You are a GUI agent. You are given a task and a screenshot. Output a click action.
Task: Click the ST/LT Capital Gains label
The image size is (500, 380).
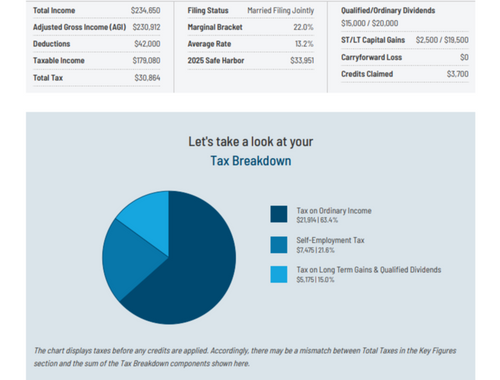pos(373,40)
